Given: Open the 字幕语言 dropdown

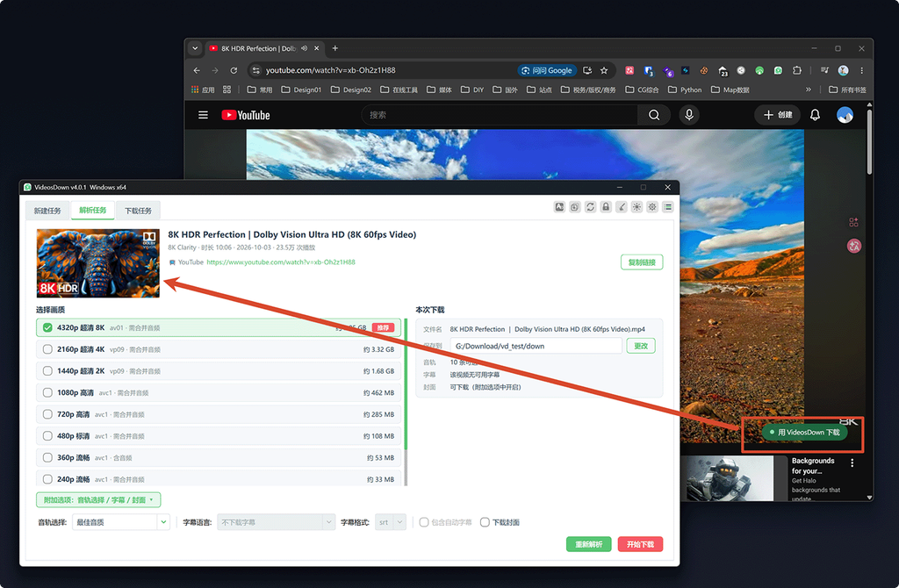Looking at the screenshot, I should (x=277, y=522).
